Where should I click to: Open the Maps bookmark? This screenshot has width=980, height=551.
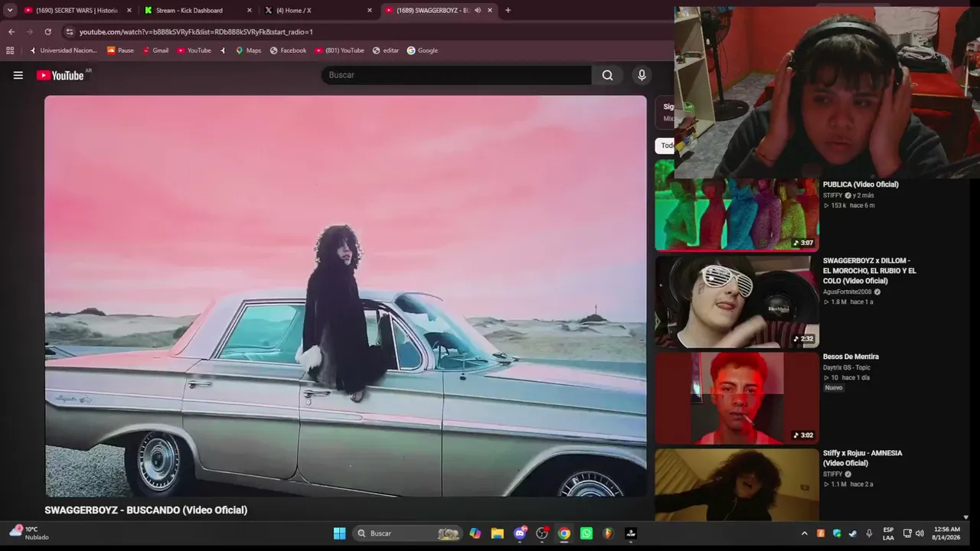[248, 51]
